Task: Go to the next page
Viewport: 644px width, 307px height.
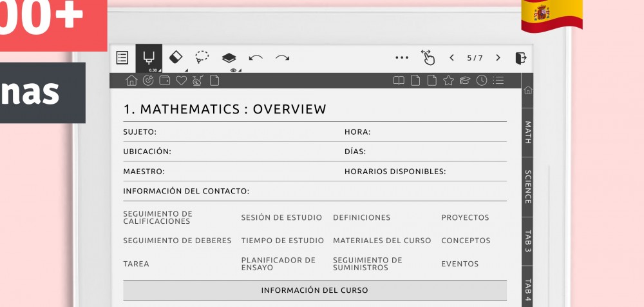Action: coord(498,58)
